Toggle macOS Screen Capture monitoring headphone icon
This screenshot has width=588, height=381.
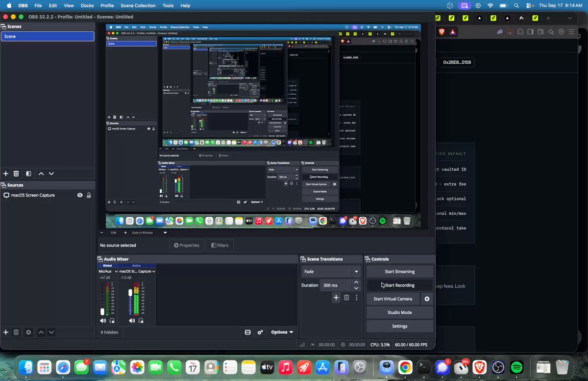(141, 321)
